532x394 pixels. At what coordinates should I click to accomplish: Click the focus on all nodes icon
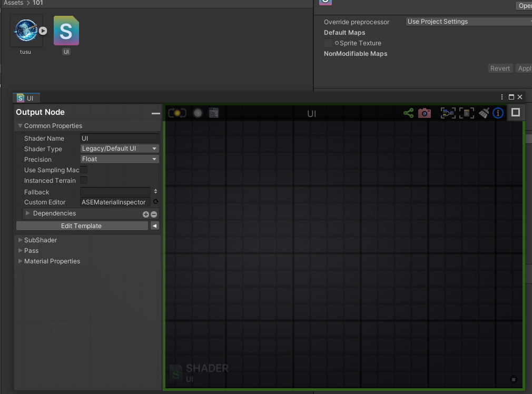(448, 113)
